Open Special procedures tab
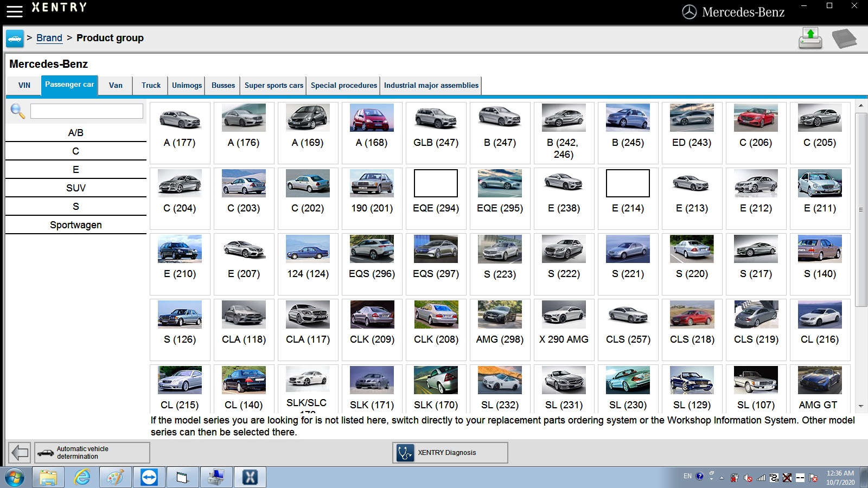The image size is (868, 488). [x=343, y=85]
